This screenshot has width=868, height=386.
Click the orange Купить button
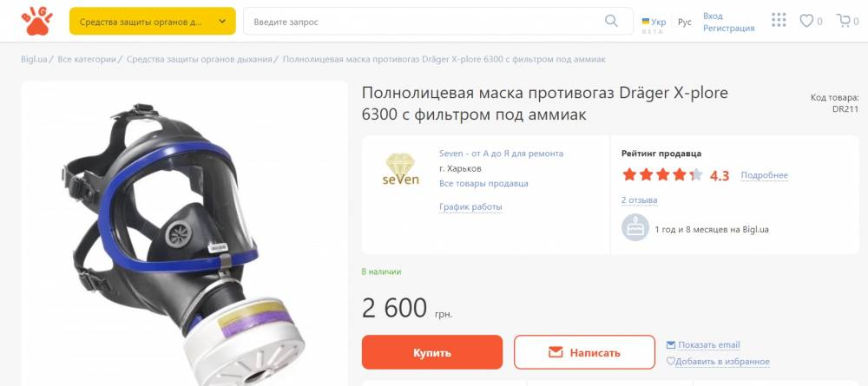(432, 352)
